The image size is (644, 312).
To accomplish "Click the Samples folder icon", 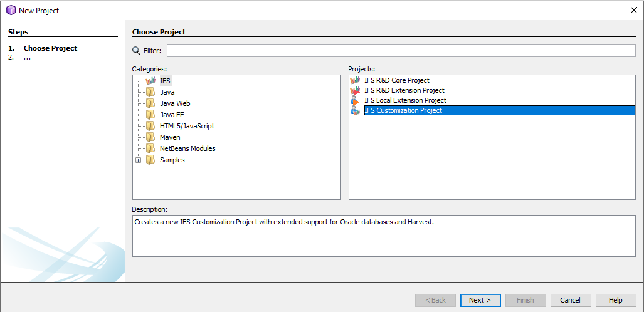I will (150, 160).
